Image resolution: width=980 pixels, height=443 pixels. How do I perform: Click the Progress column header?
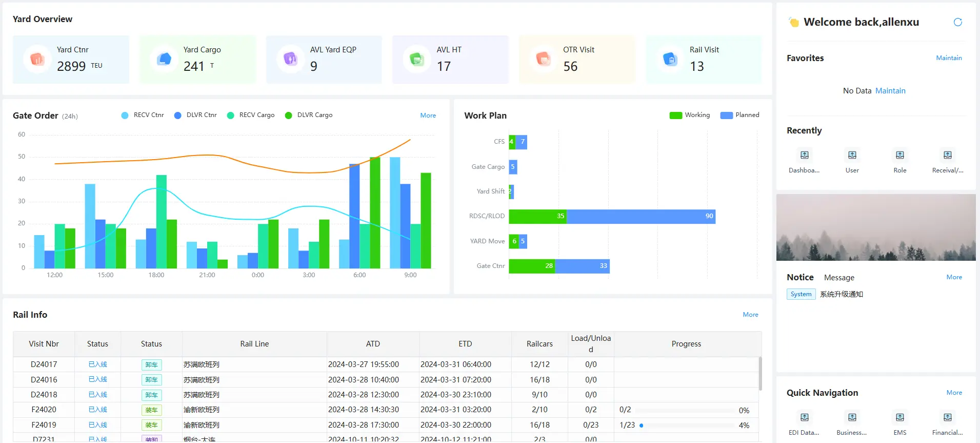click(x=686, y=344)
